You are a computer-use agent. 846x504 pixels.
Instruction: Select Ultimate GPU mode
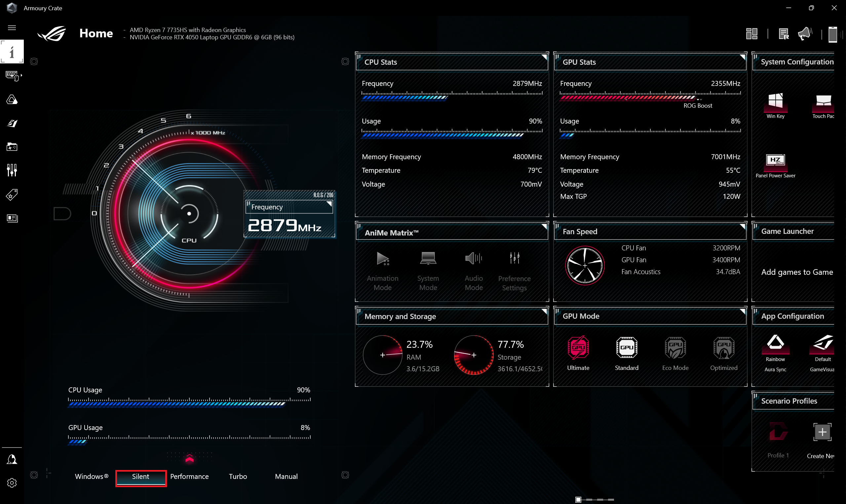click(x=578, y=353)
